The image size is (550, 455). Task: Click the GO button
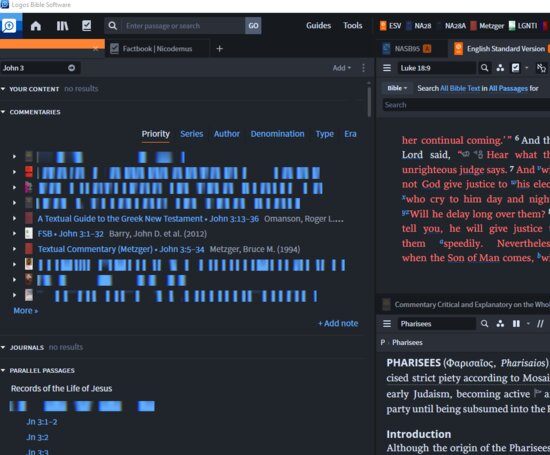253,26
